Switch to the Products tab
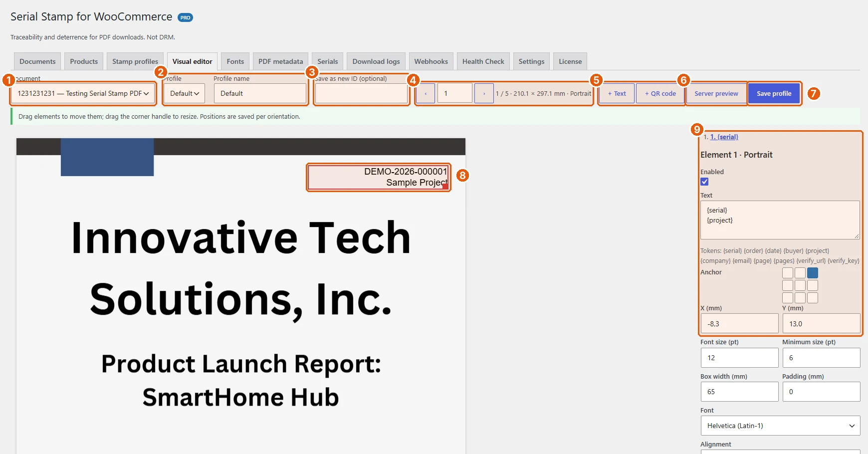 [x=84, y=61]
